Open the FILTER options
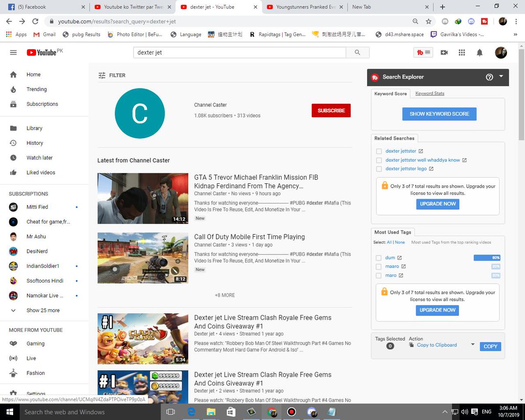The height and width of the screenshot is (420, 525). tap(112, 75)
